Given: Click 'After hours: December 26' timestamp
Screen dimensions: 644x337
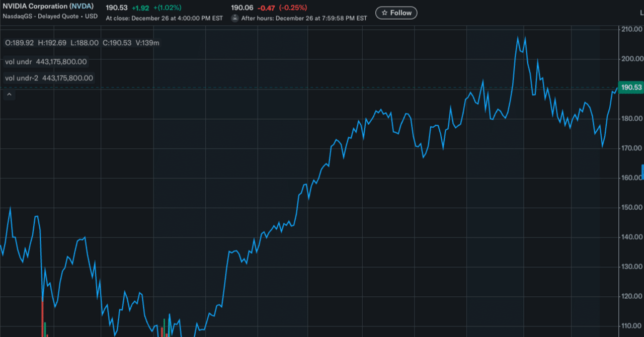Looking at the screenshot, I should (x=304, y=18).
